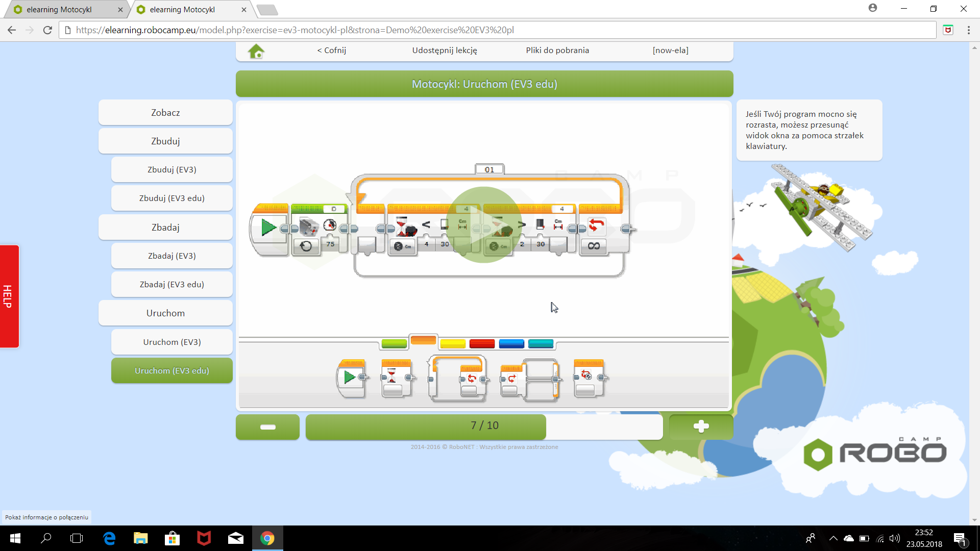The image size is (980, 551).
Task: Open McAfee from the taskbar
Action: [x=204, y=538]
